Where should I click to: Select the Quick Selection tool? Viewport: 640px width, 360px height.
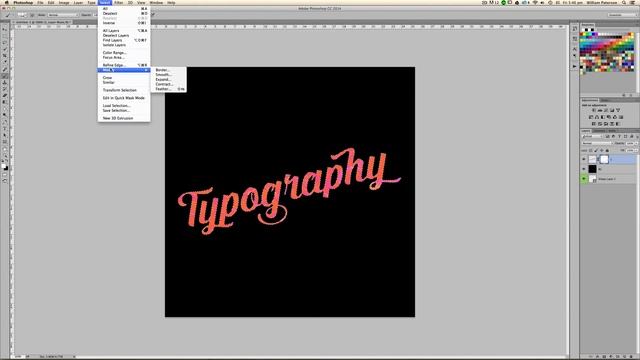point(5,49)
